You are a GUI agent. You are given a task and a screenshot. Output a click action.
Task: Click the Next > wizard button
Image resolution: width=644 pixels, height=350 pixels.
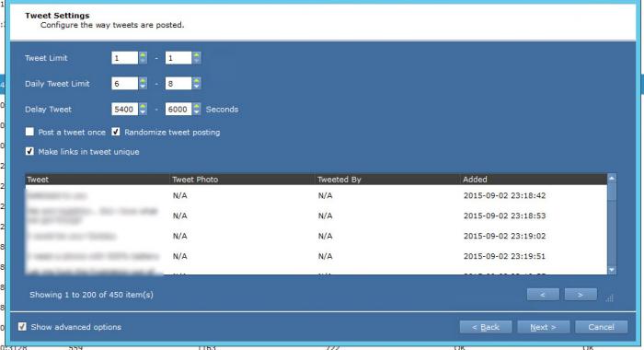point(543,327)
